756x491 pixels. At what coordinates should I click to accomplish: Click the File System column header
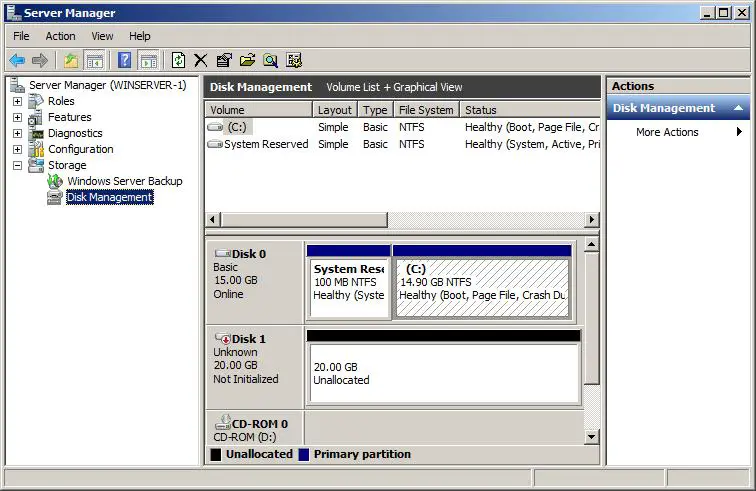coord(425,110)
